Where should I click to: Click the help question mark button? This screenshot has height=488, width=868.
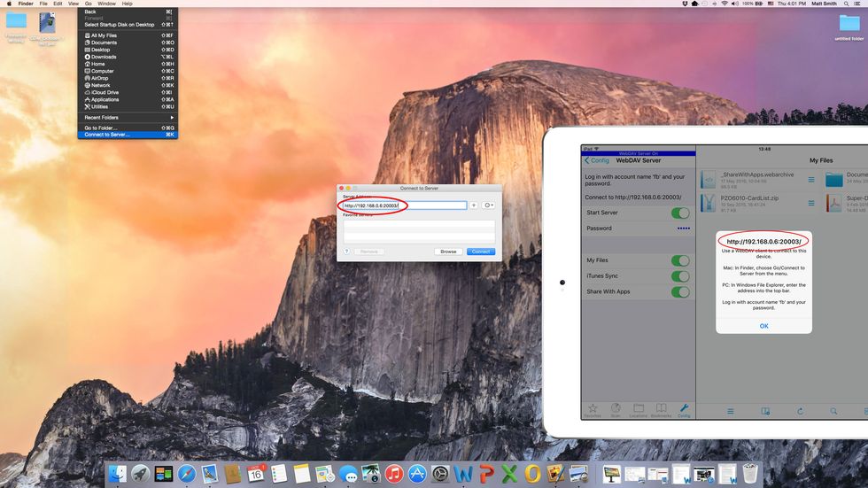click(x=346, y=252)
